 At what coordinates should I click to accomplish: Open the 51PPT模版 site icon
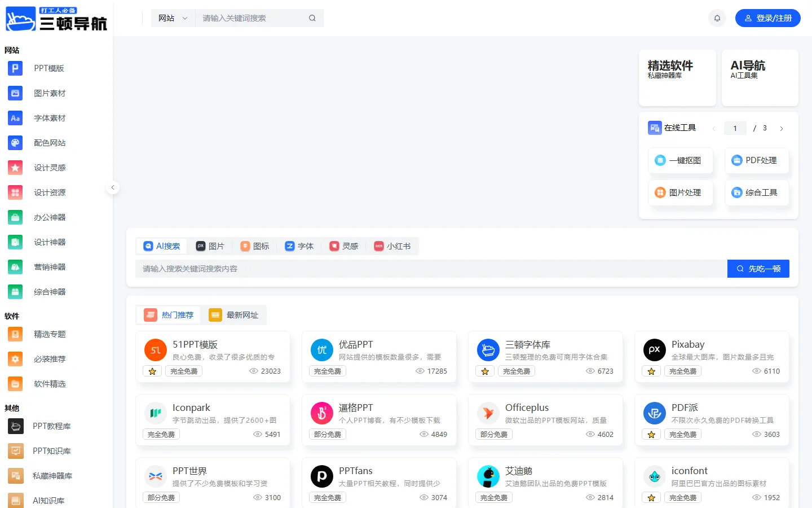point(156,350)
